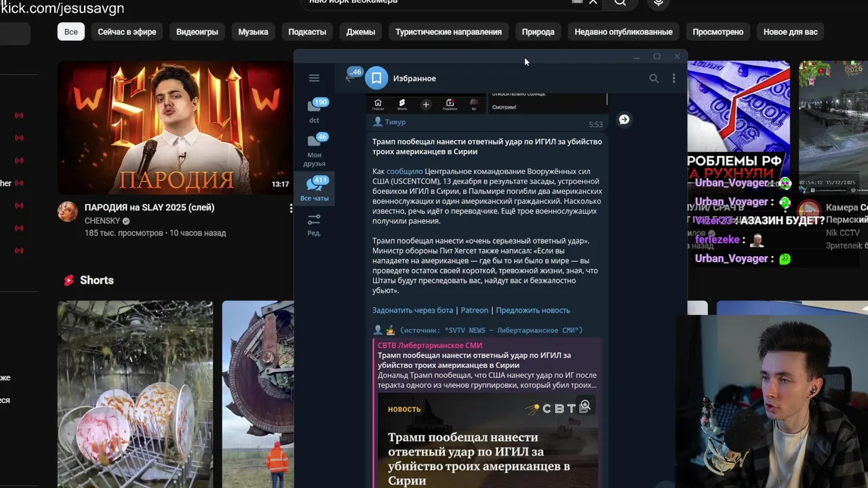
Task: Open Задонатить через бота link
Action: click(x=412, y=310)
